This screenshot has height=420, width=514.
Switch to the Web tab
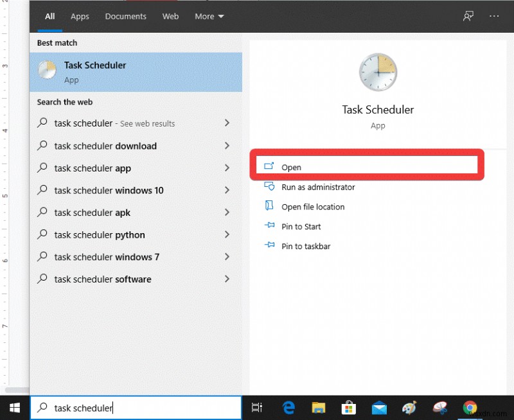170,16
